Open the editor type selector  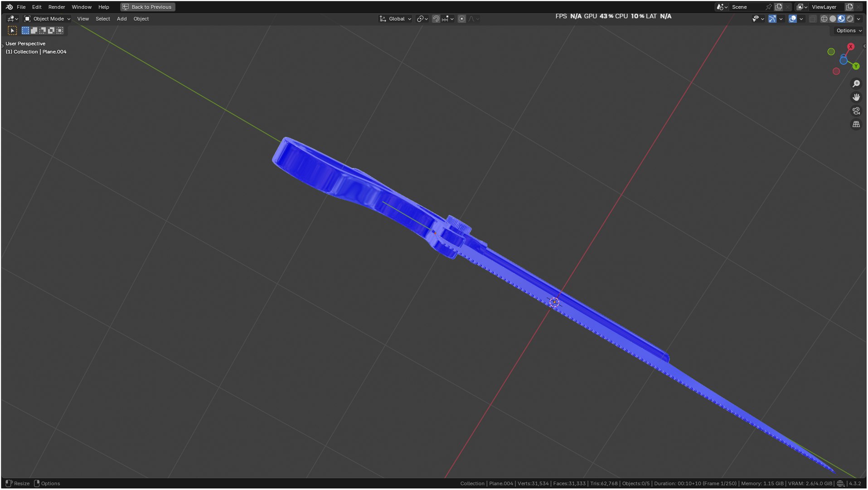pyautogui.click(x=13, y=19)
